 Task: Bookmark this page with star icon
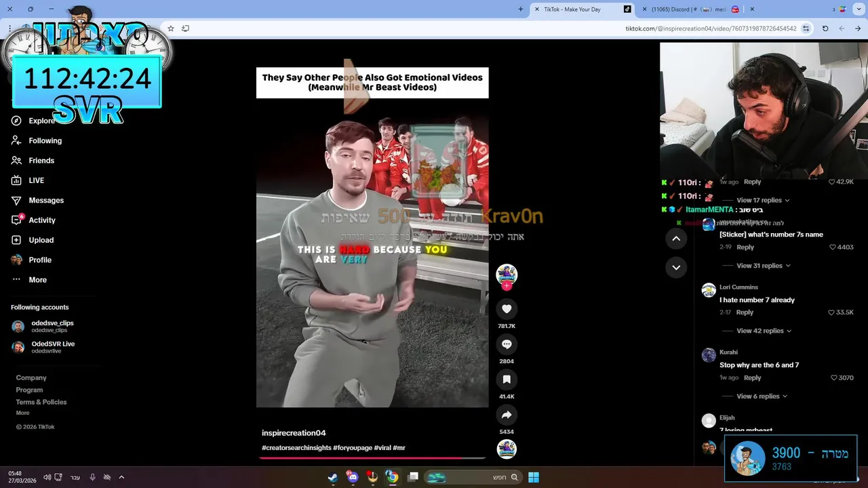(171, 28)
